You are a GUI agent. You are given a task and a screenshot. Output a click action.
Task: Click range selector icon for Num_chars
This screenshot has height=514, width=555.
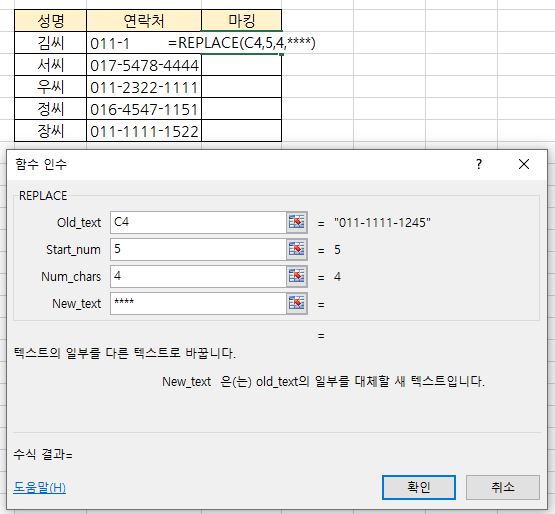[297, 276]
